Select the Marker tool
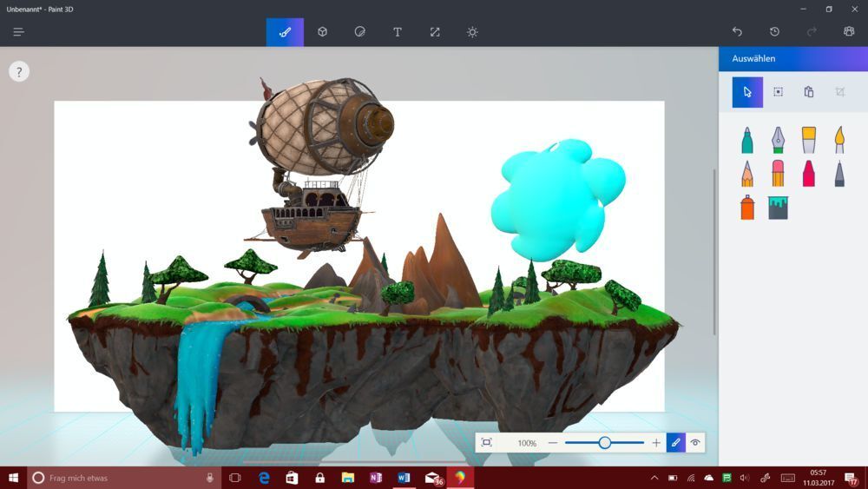The height and width of the screenshot is (489, 868). coord(746,140)
